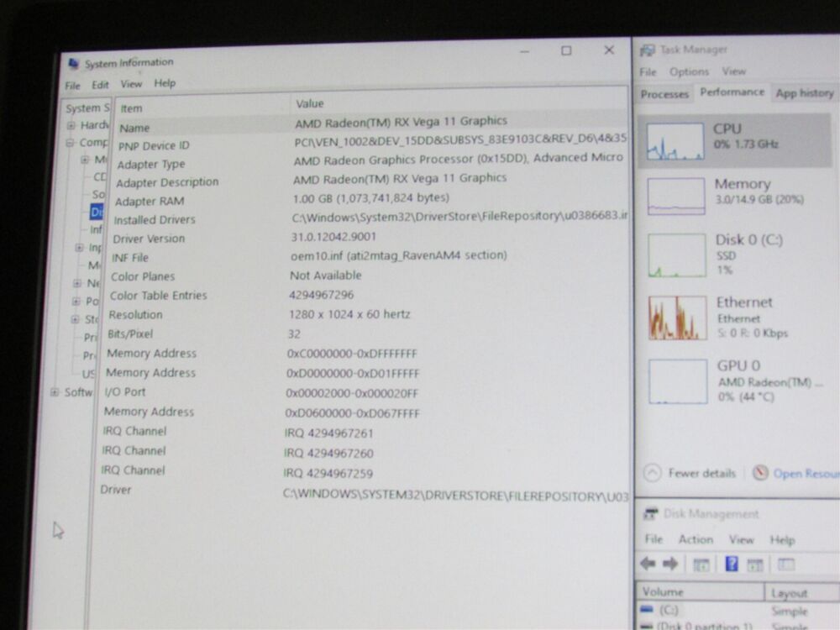The height and width of the screenshot is (630, 840).
Task: Expand the Input node in the tree
Action: click(x=79, y=248)
